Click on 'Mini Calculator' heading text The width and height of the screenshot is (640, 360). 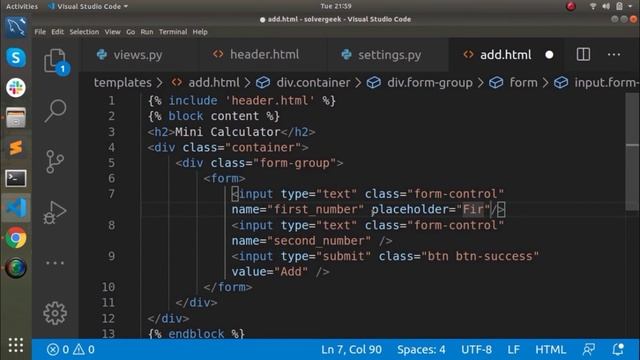228,132
